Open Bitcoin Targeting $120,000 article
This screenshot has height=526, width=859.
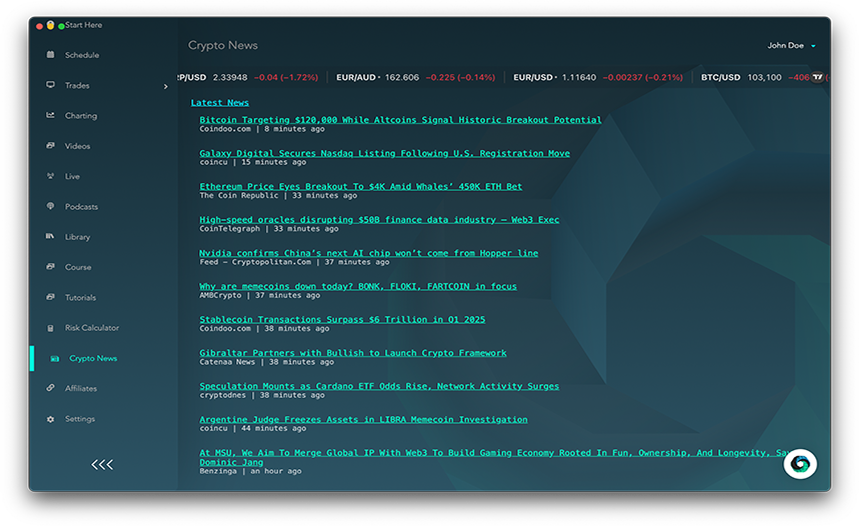400,120
